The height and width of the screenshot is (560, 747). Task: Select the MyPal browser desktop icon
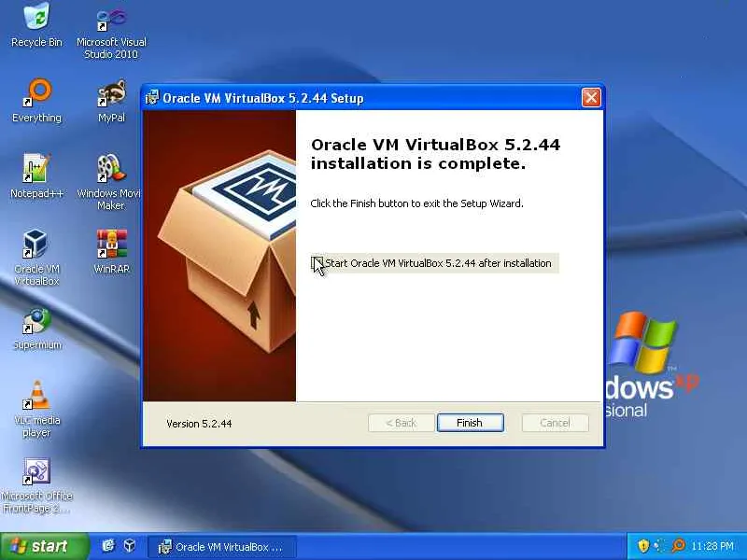[x=111, y=101]
